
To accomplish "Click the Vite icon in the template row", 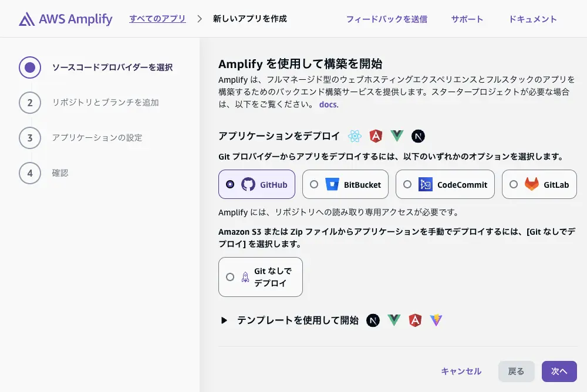I will pyautogui.click(x=436, y=320).
